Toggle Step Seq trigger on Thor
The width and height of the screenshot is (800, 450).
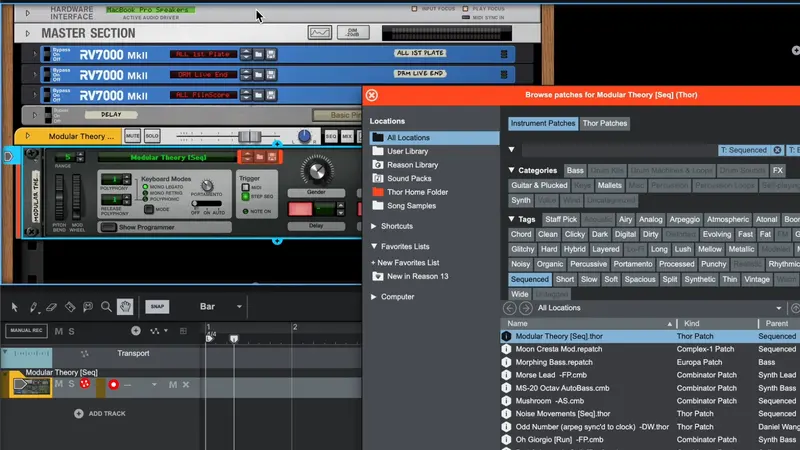(245, 196)
